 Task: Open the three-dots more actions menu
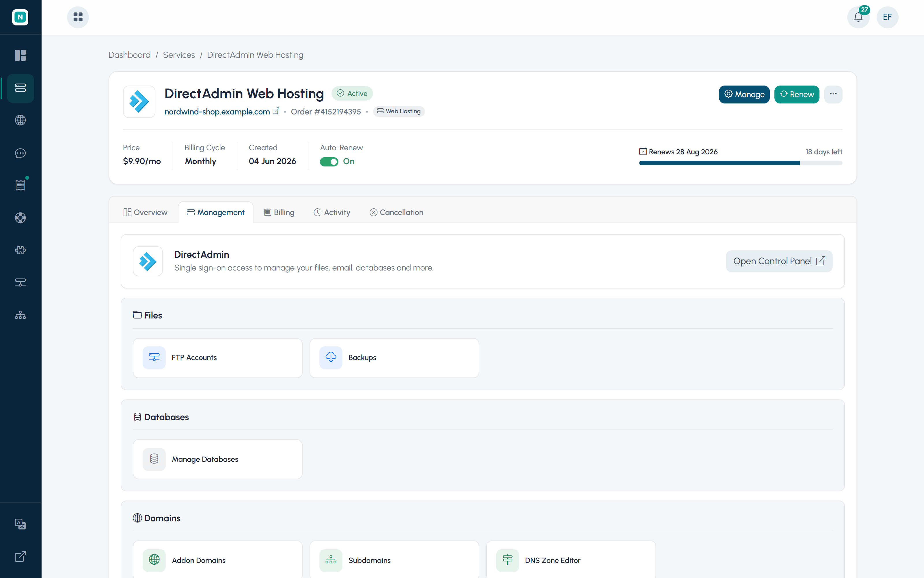(x=833, y=95)
